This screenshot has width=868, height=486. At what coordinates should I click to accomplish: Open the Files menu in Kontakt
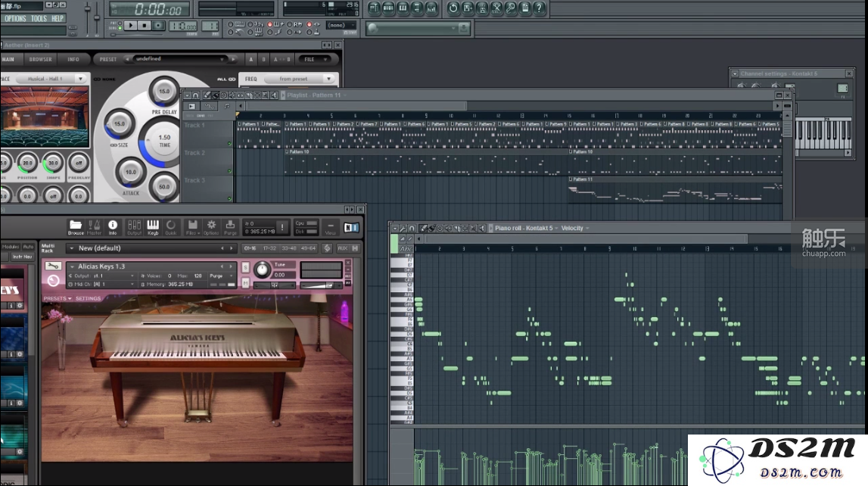[192, 227]
